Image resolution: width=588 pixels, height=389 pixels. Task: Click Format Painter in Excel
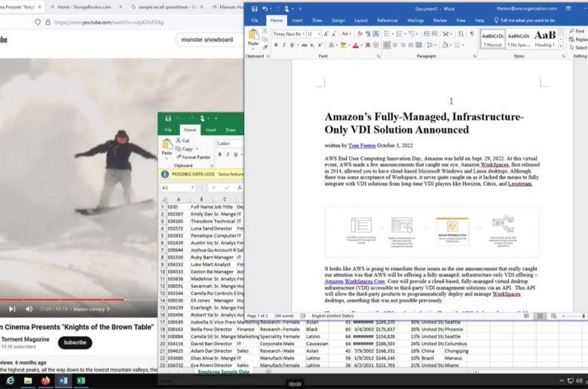193,157
